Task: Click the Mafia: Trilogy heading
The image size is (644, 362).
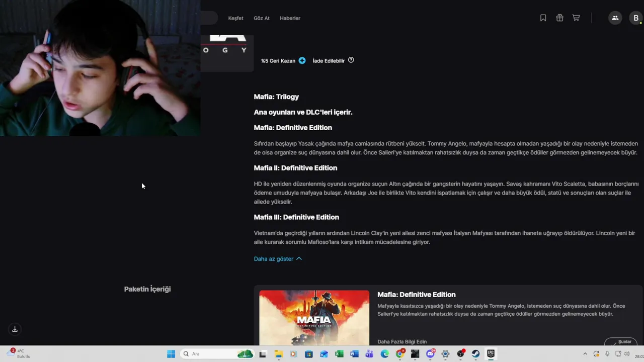Action: [276, 97]
